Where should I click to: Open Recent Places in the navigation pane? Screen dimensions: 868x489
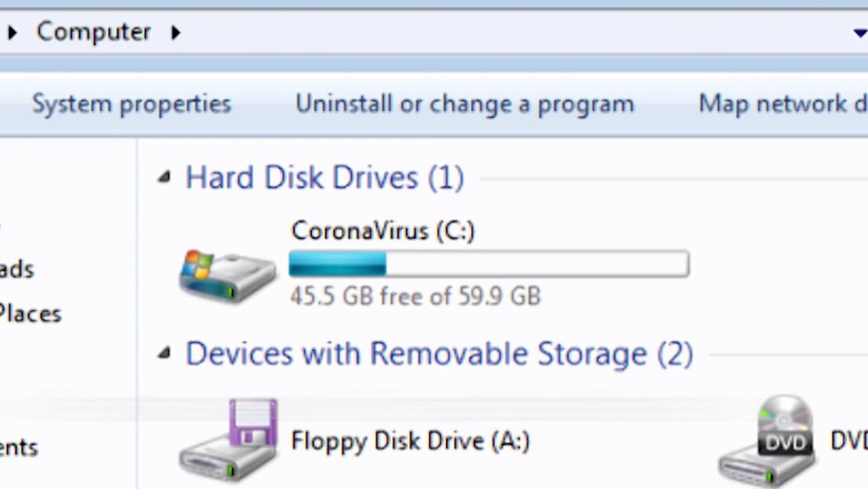click(29, 314)
